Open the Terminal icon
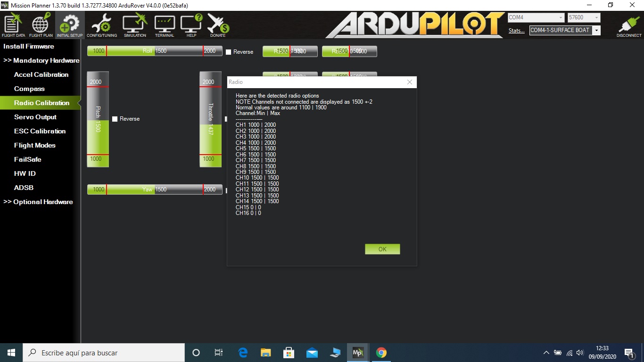This screenshot has width=644, height=362. click(165, 25)
